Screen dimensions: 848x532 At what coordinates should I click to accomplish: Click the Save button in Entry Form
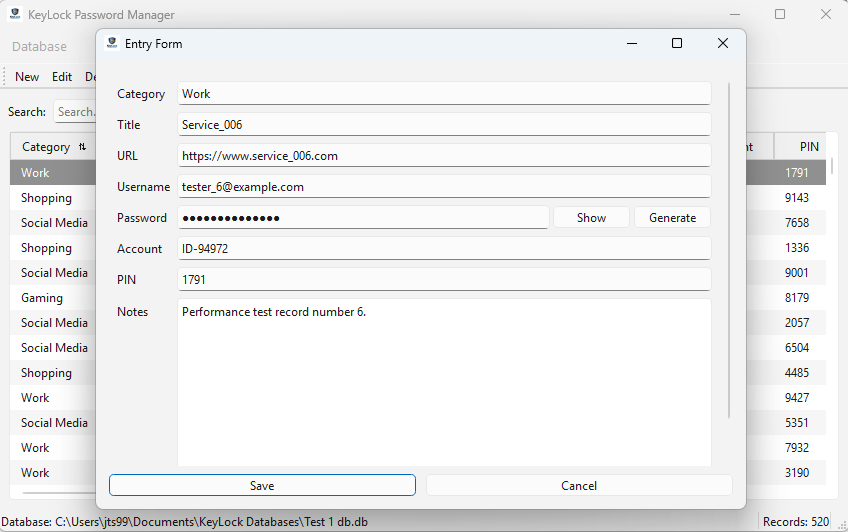point(262,485)
